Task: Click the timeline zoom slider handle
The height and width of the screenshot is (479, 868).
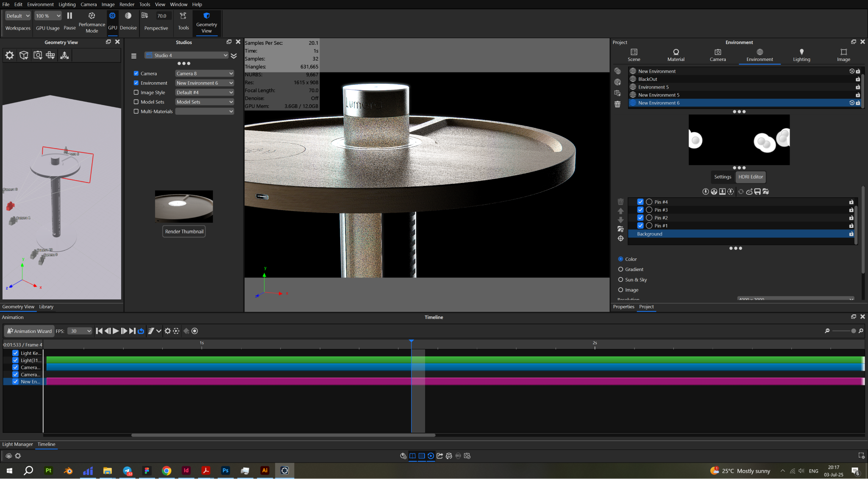Action: [x=853, y=331]
